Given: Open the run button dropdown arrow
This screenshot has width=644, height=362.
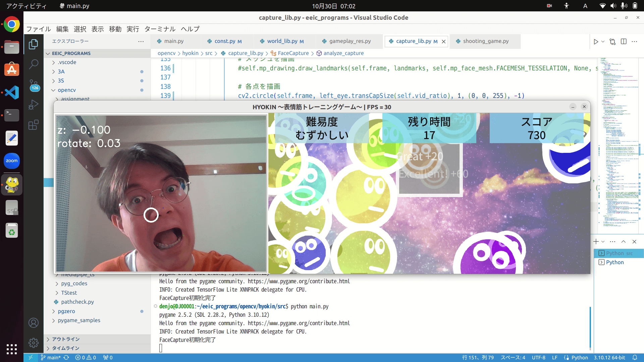Looking at the screenshot, I should (603, 42).
